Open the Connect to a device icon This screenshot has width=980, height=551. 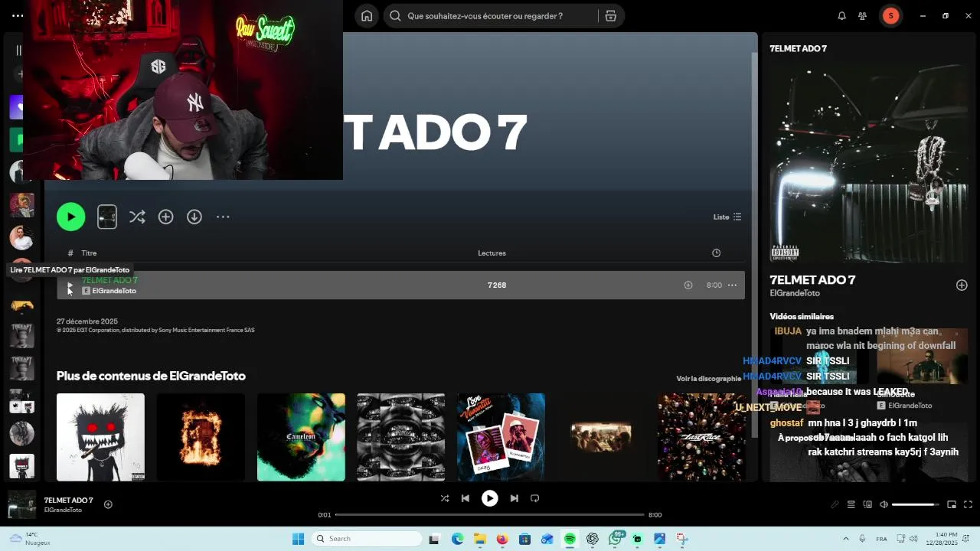pyautogui.click(x=867, y=505)
